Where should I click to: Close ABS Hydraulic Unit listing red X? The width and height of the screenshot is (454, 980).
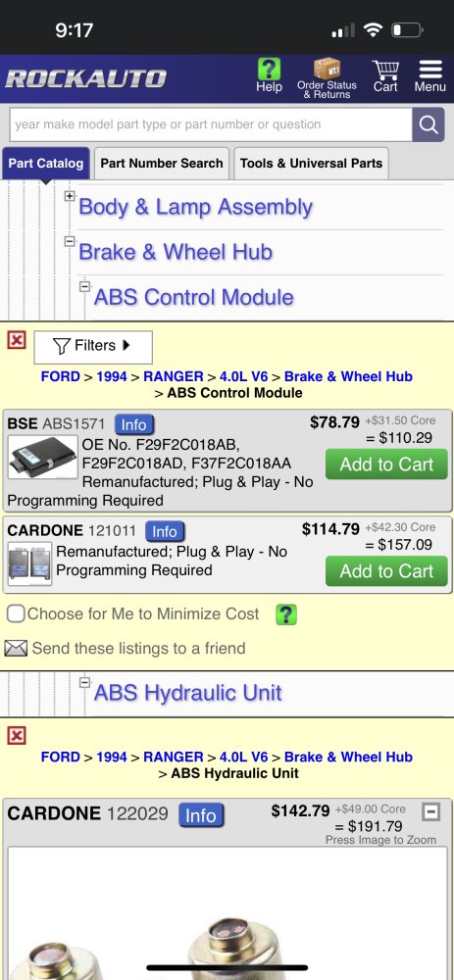tap(17, 736)
